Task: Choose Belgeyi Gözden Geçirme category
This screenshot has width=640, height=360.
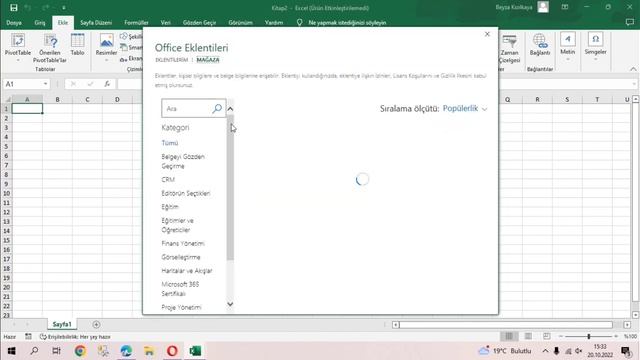Action: click(183, 161)
